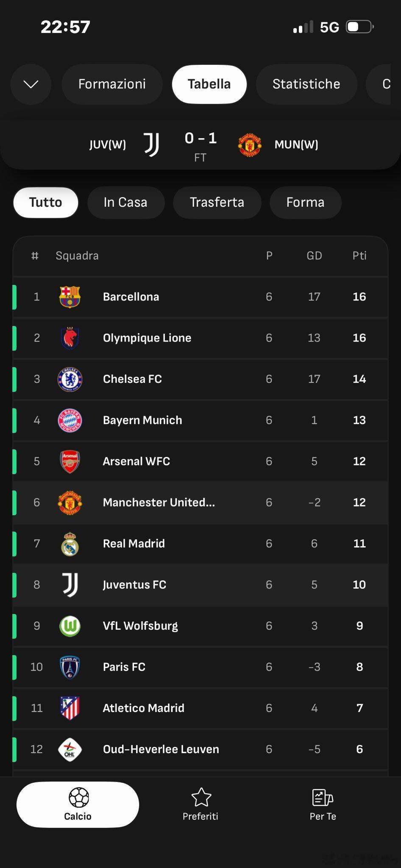Tap the 0 - 1 final score

click(200, 139)
